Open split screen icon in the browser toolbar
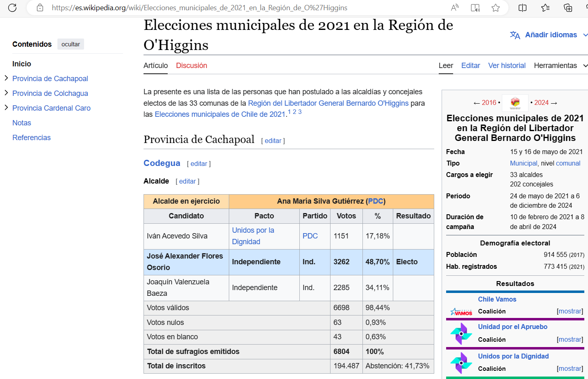Screen dimensions: 588x379 (x=522, y=8)
